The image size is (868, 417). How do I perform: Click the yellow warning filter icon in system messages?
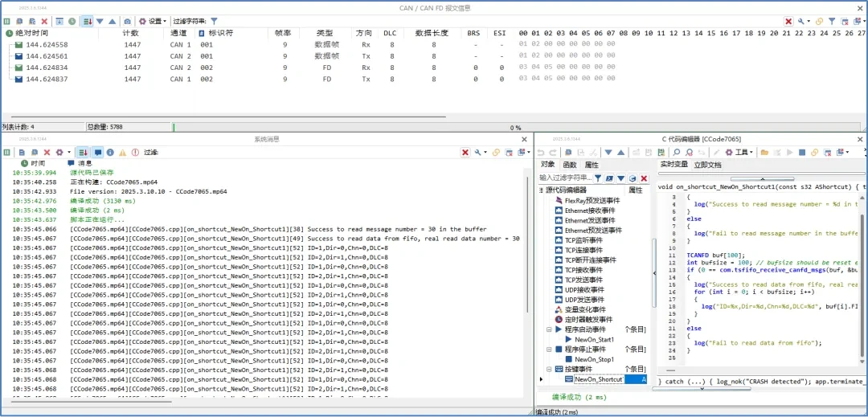[123, 152]
